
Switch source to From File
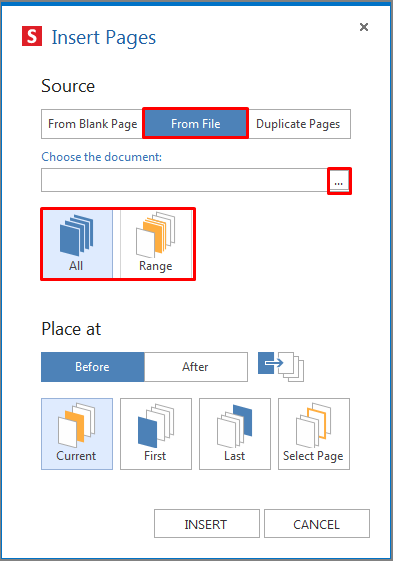(x=195, y=124)
